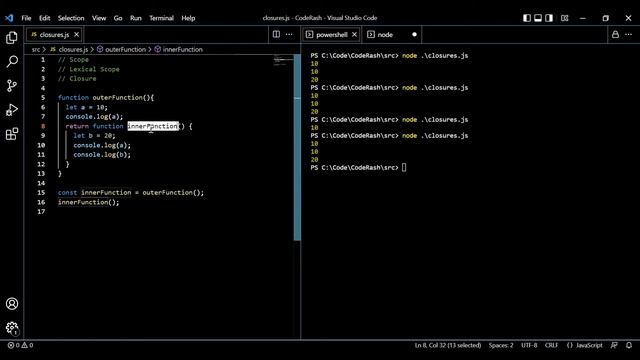Click line number 15 in the gutter
640x360 pixels.
41,193
